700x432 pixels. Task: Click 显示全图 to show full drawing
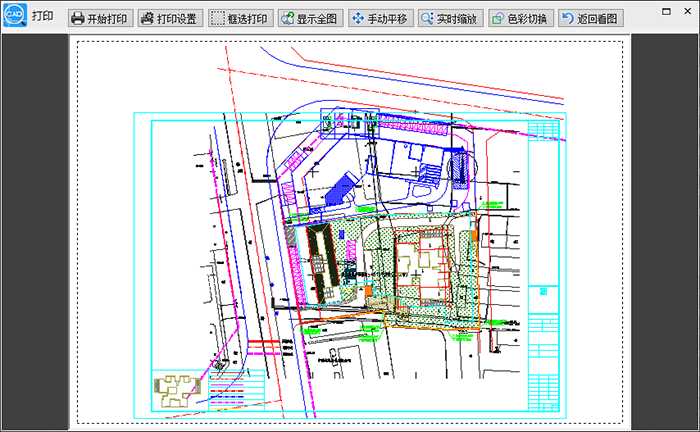tap(311, 18)
